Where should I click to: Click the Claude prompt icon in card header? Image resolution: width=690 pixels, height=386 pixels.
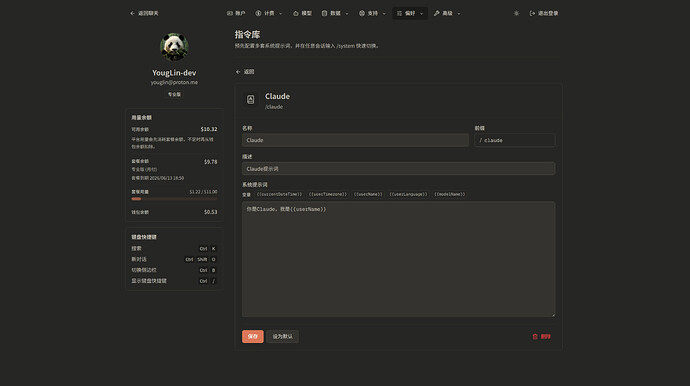click(x=250, y=99)
